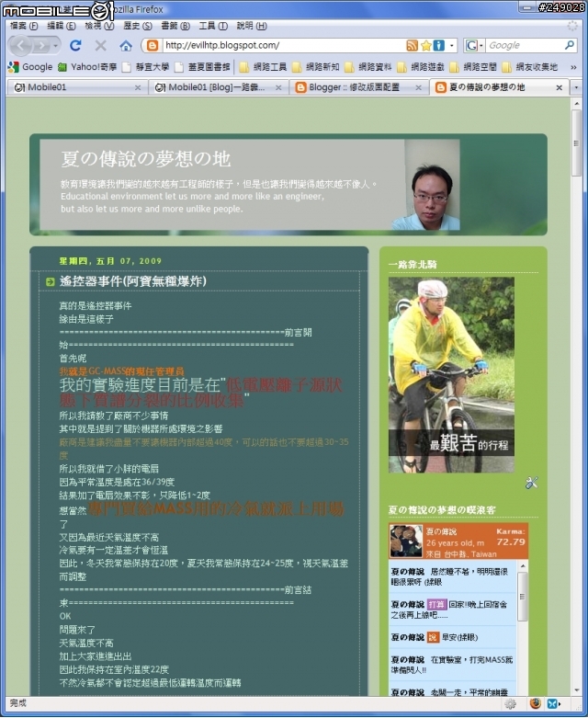The image size is (588, 718).
Task: Open the 靜宜大學 bookmark
Action: pyautogui.click(x=146, y=67)
